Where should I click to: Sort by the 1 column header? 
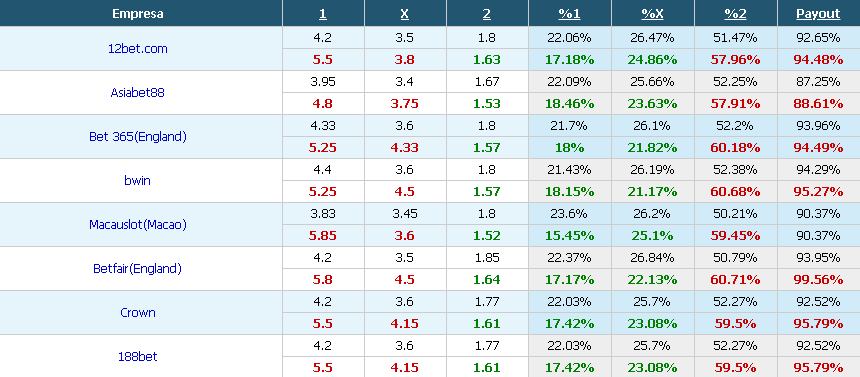tap(322, 14)
